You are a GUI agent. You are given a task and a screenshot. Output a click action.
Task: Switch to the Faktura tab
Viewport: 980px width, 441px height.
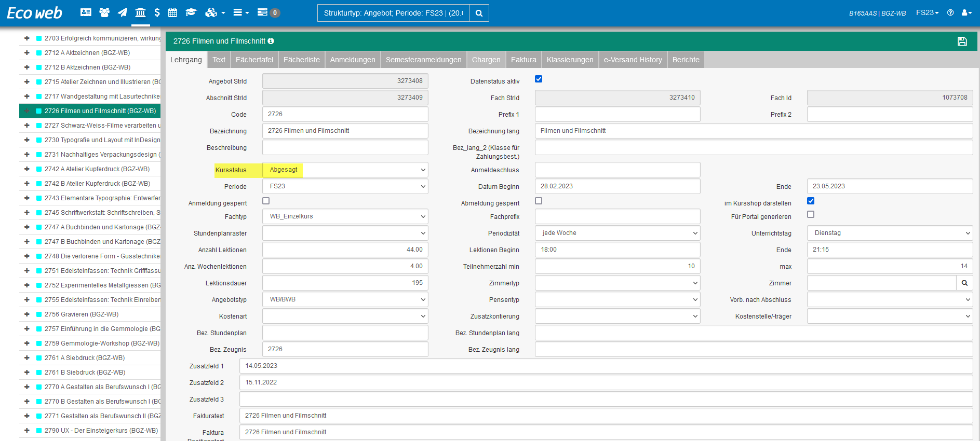click(523, 60)
